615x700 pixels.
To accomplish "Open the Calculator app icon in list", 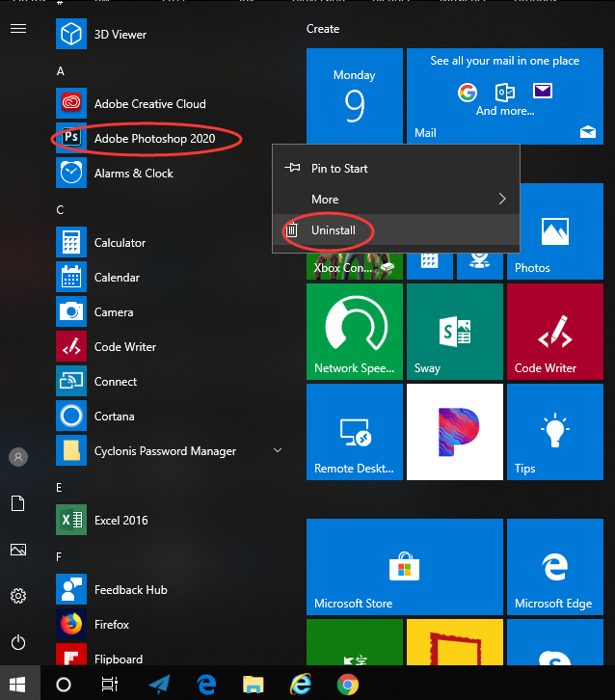I will point(71,242).
